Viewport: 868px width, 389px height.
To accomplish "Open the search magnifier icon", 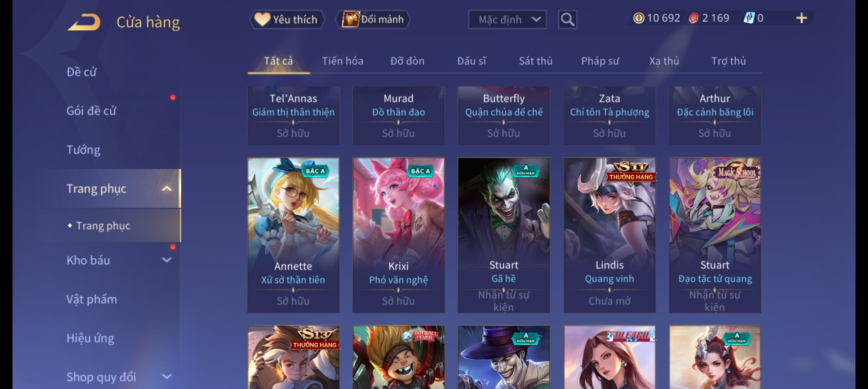I will [567, 19].
